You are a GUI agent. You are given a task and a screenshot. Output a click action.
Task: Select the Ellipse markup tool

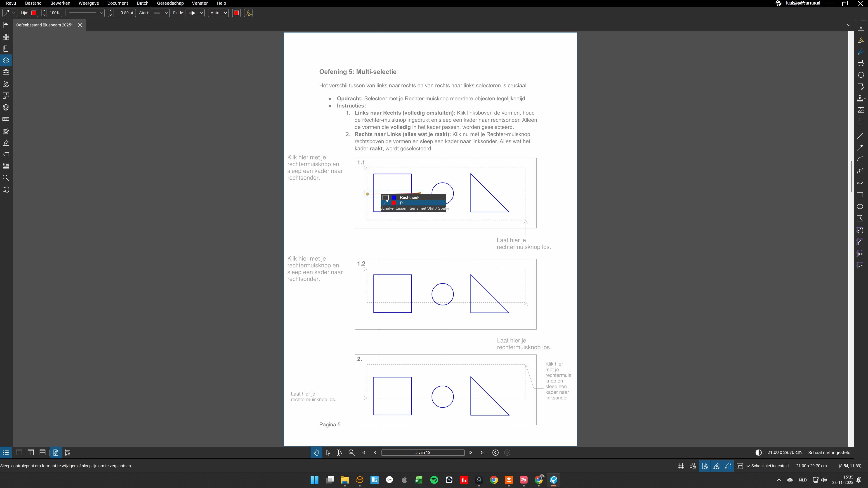tap(860, 207)
